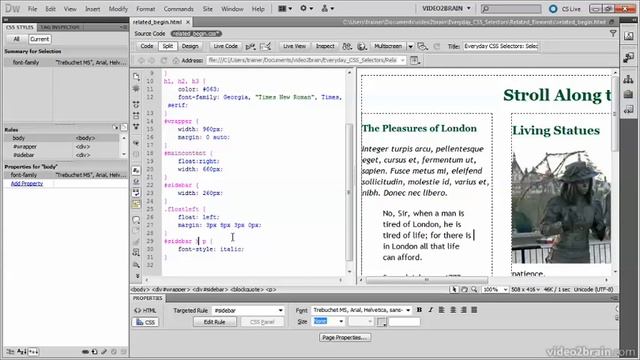
Task: Toggle Live Code
Action: pos(225,46)
